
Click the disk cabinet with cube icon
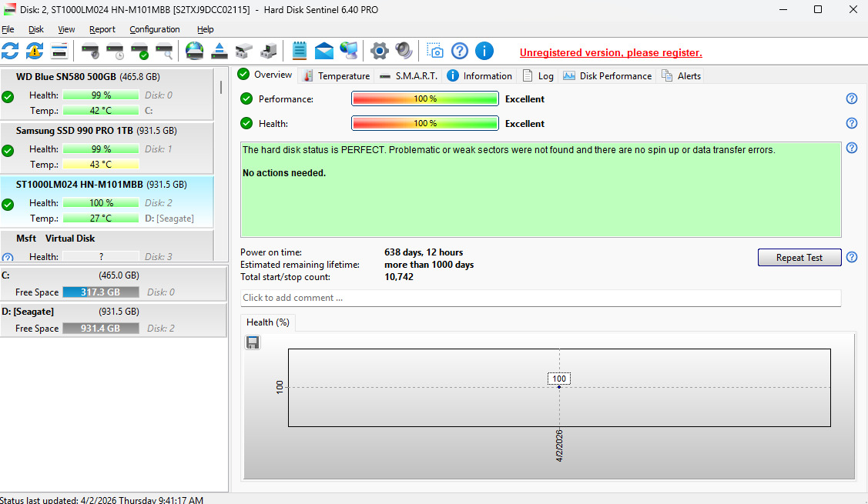point(269,51)
